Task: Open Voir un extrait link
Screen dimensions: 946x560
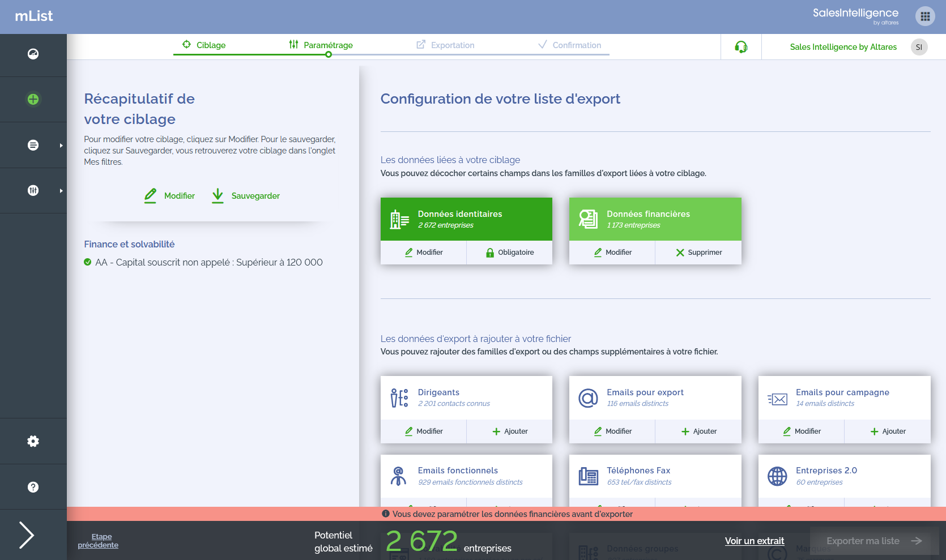Action: click(x=755, y=541)
